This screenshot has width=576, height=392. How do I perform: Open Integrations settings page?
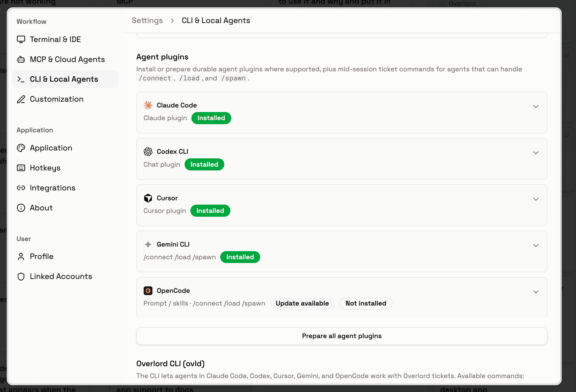pos(65,188)
